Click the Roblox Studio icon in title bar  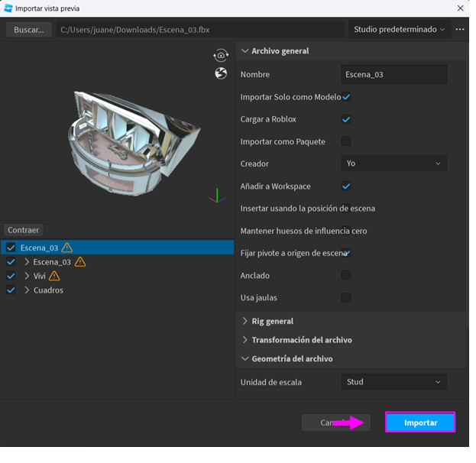click(x=8, y=8)
